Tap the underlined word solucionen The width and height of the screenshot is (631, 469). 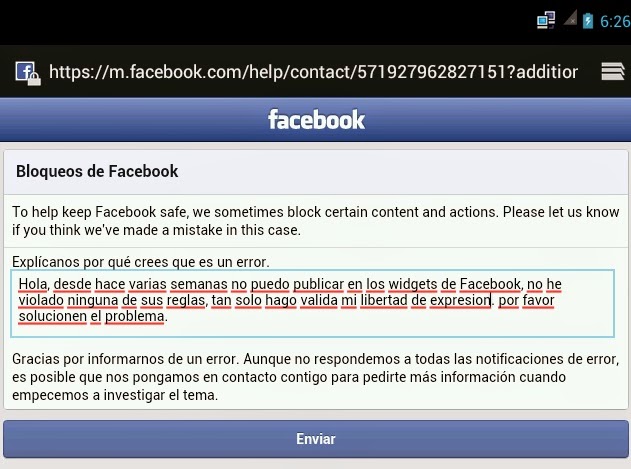click(53, 316)
